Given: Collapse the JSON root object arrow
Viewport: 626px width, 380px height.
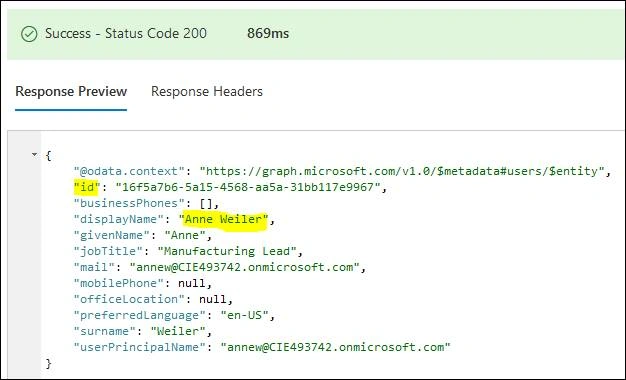Looking at the screenshot, I should pyautogui.click(x=35, y=154).
